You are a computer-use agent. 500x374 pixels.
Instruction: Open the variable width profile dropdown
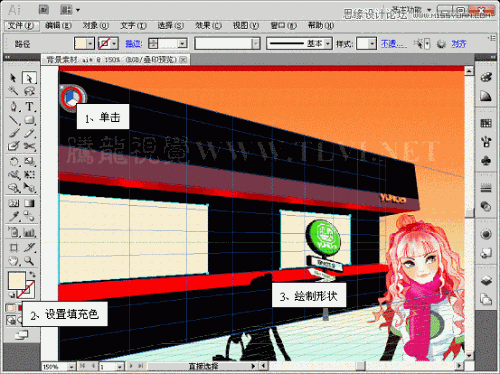point(255,43)
